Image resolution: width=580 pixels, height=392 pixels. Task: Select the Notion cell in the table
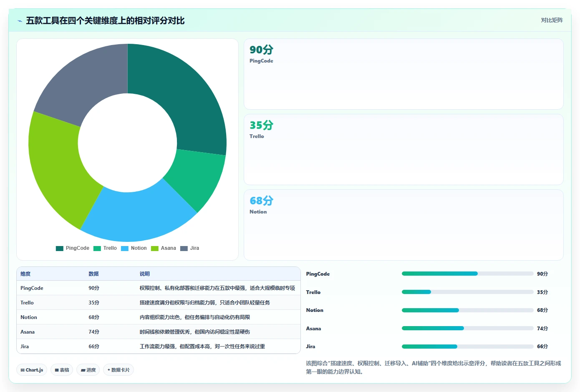tap(29, 317)
